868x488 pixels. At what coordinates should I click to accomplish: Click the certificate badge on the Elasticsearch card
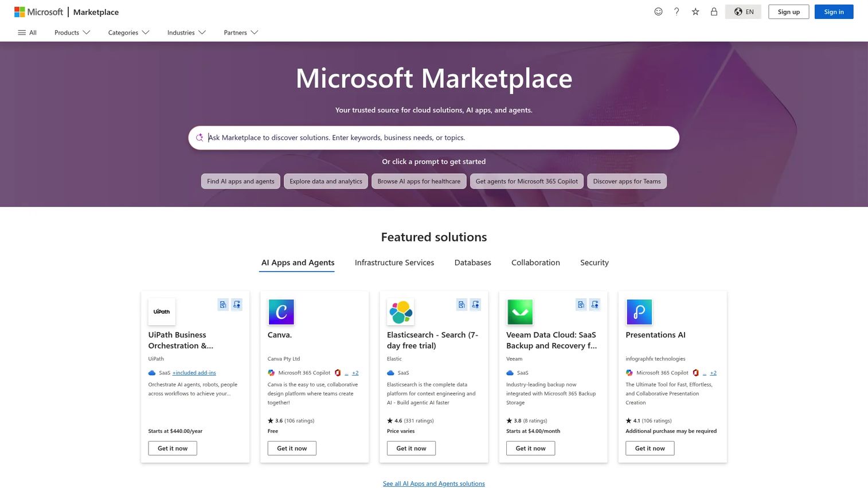475,304
